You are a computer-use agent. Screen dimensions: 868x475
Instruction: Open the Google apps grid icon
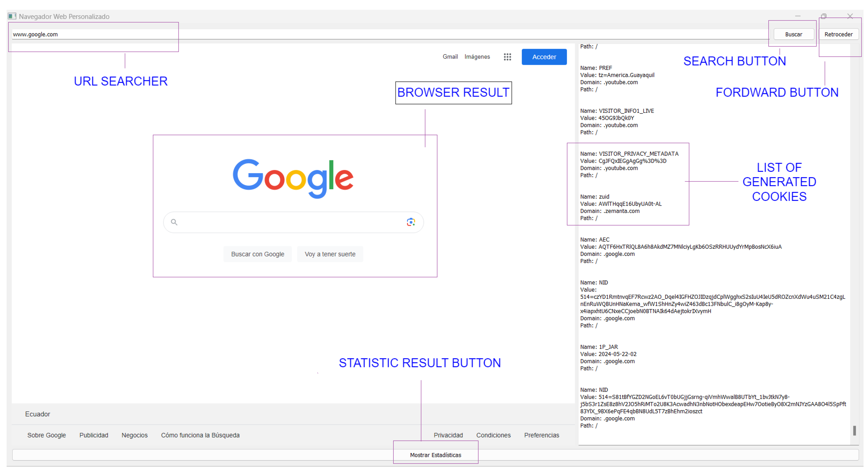point(507,57)
